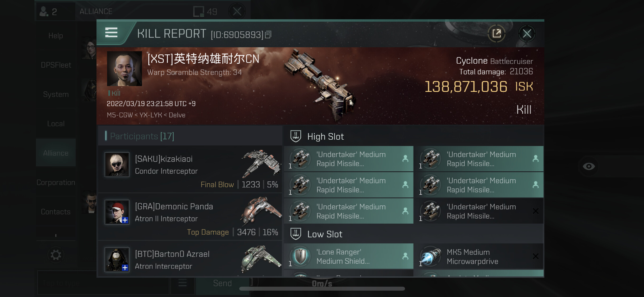Select the MK5 Medium Microwarpdrive module
This screenshot has height=297, width=644.
point(479,256)
